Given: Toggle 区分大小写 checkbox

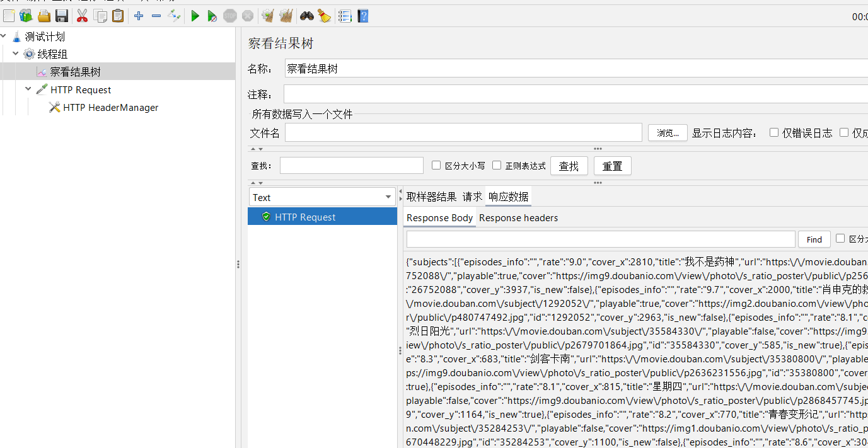Looking at the screenshot, I should coord(436,165).
